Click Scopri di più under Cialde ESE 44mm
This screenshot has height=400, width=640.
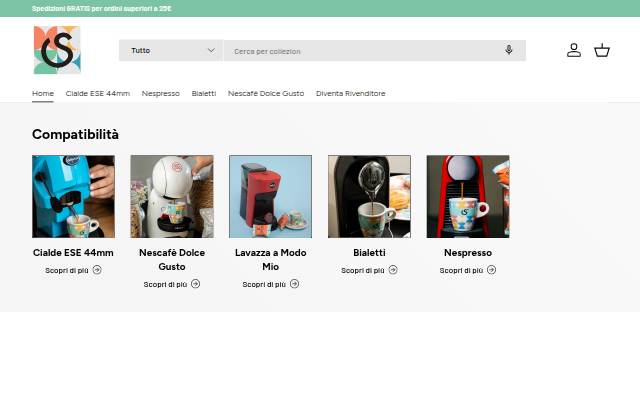pos(67,270)
